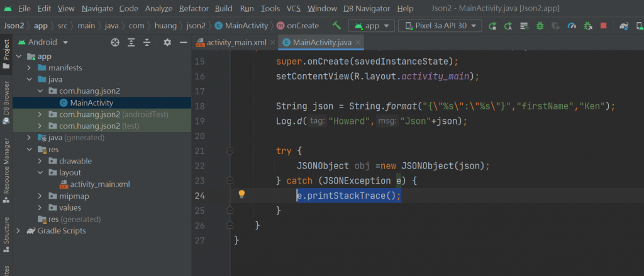Click the red Stop button
The height and width of the screenshot is (276, 644).
[x=603, y=26]
